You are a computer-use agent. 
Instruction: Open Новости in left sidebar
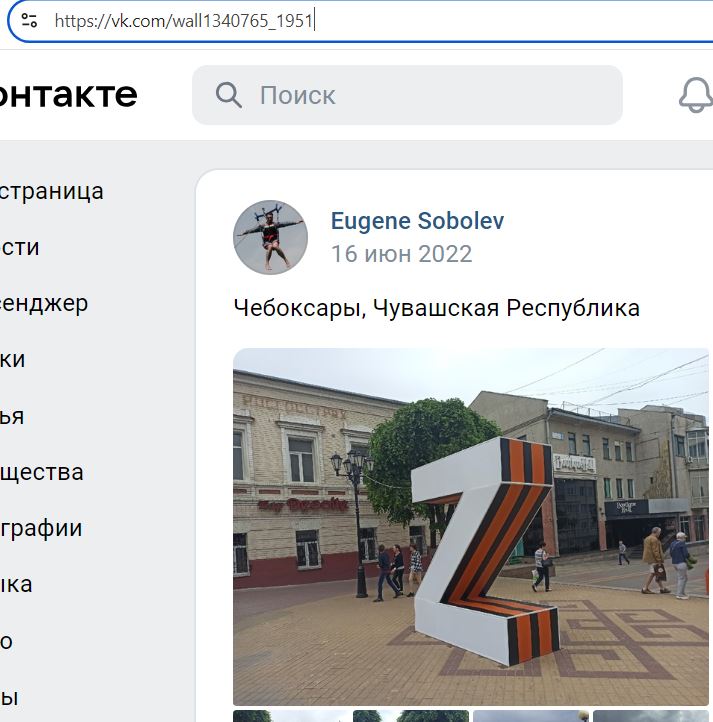(x=20, y=247)
